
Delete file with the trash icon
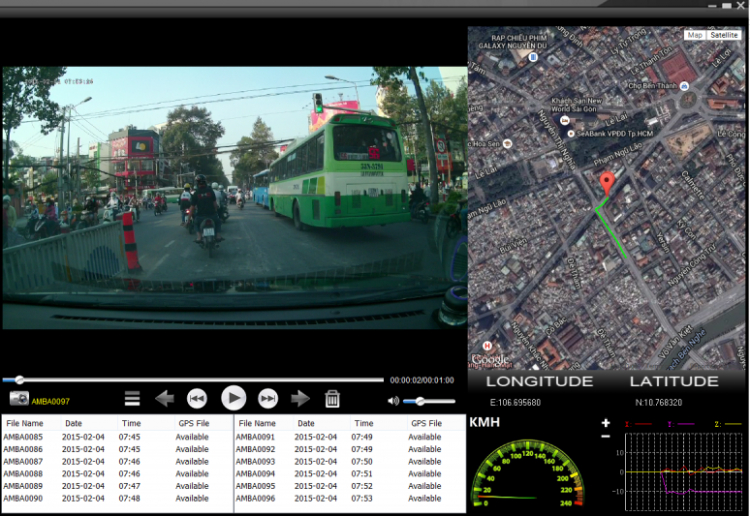pyautogui.click(x=332, y=398)
